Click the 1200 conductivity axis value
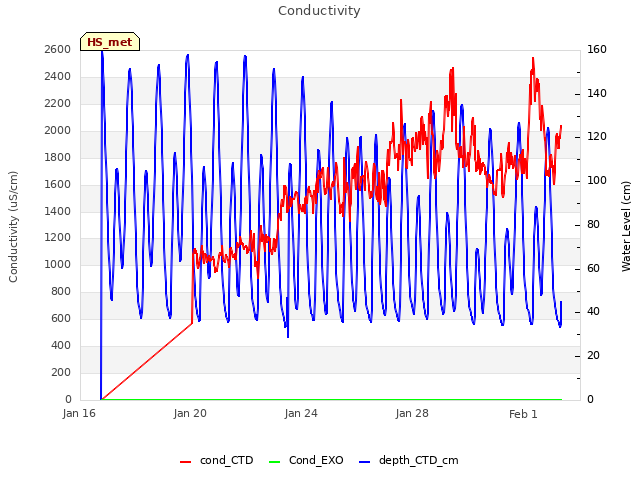 (x=58, y=238)
